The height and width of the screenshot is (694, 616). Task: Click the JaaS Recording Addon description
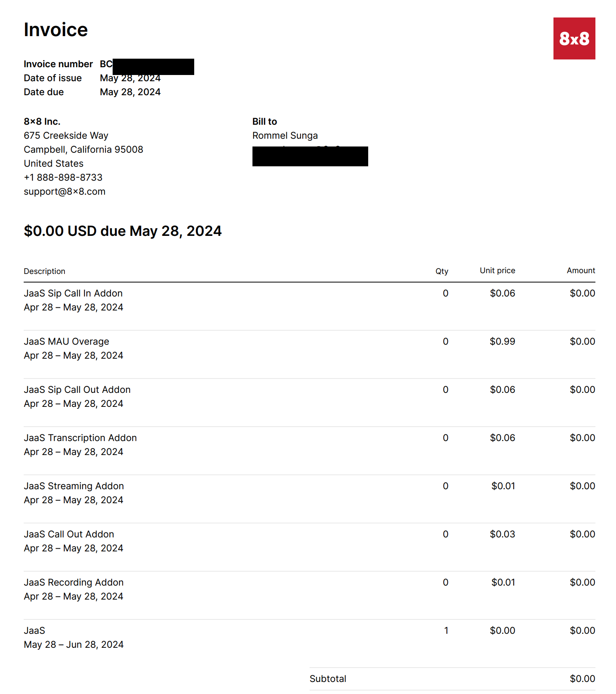73,582
